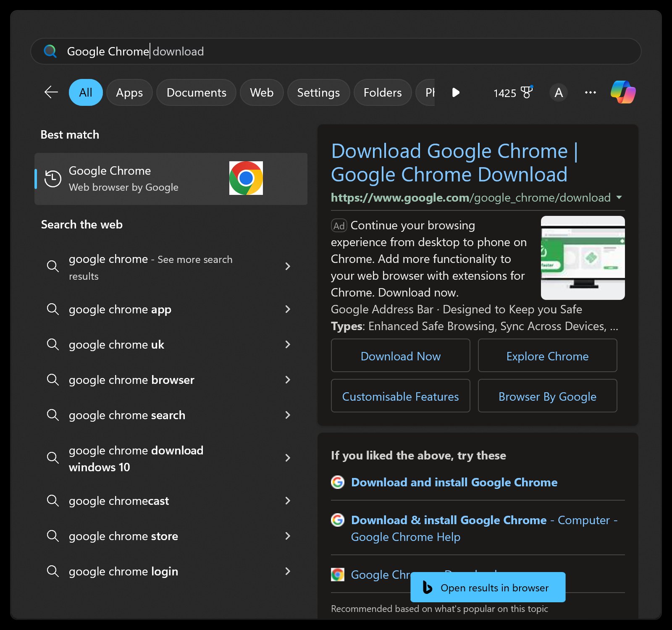Expand the google chrome app suggestion arrow
This screenshot has height=630, width=672.
point(288,309)
